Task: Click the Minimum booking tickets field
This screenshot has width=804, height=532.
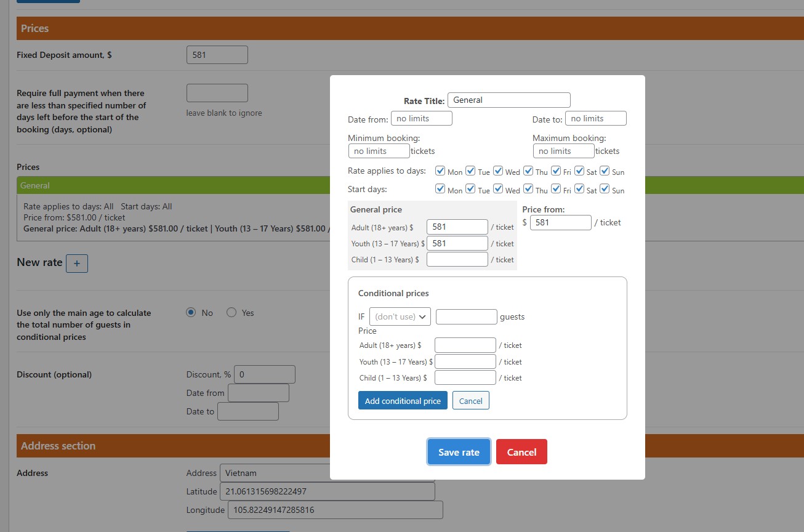Action: 379,151
